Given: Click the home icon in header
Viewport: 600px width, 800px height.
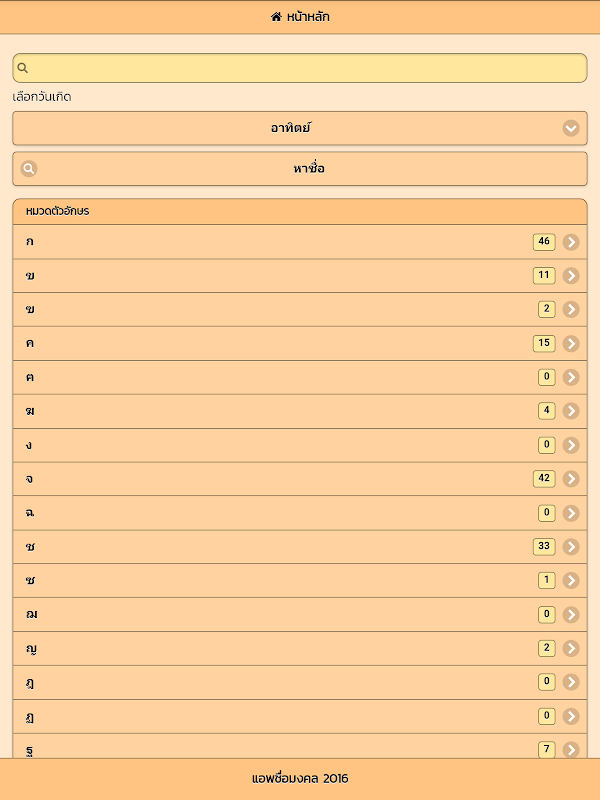Looking at the screenshot, I should click(276, 17).
